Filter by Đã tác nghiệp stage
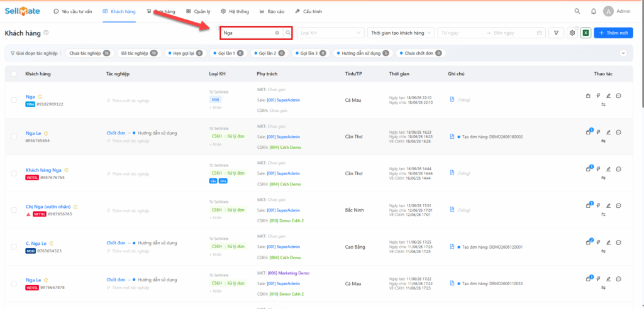644x309 pixels. click(x=140, y=53)
